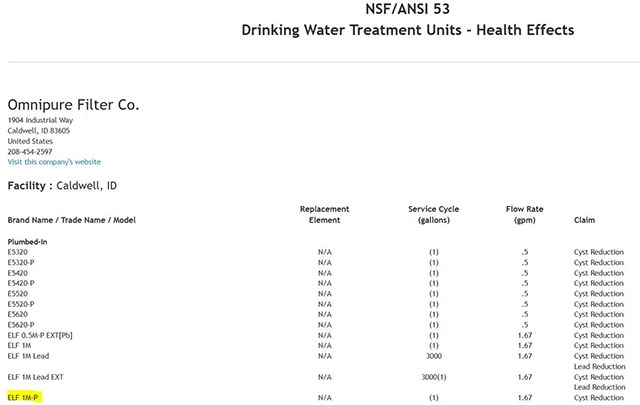This screenshot has width=640, height=405.
Task: Click the "Visit this company's website" link
Action: pyautogui.click(x=54, y=162)
